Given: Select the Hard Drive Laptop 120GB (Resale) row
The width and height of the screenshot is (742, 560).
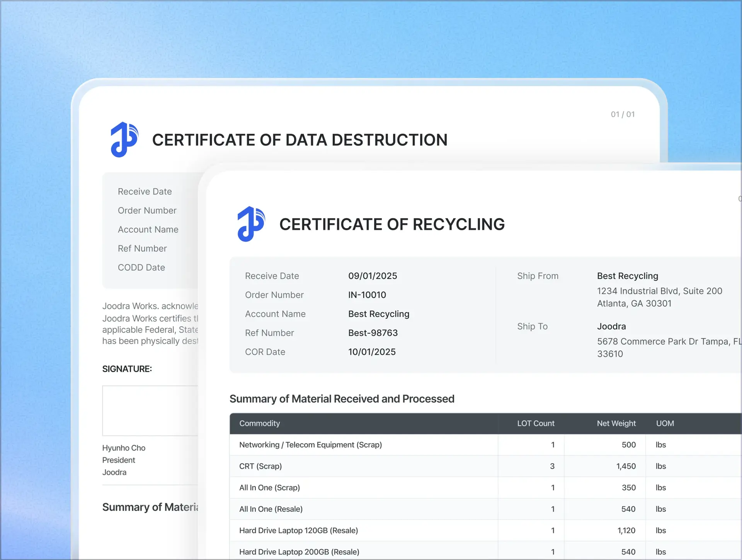Looking at the screenshot, I should pyautogui.click(x=485, y=531).
